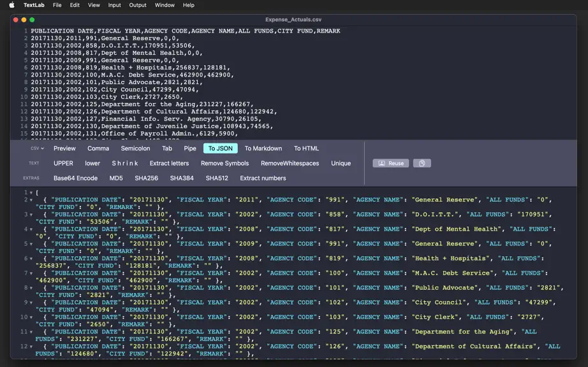The image size is (588, 367).
Task: Click the CSV header line starting PUBLICATION DATE
Action: (x=185, y=31)
